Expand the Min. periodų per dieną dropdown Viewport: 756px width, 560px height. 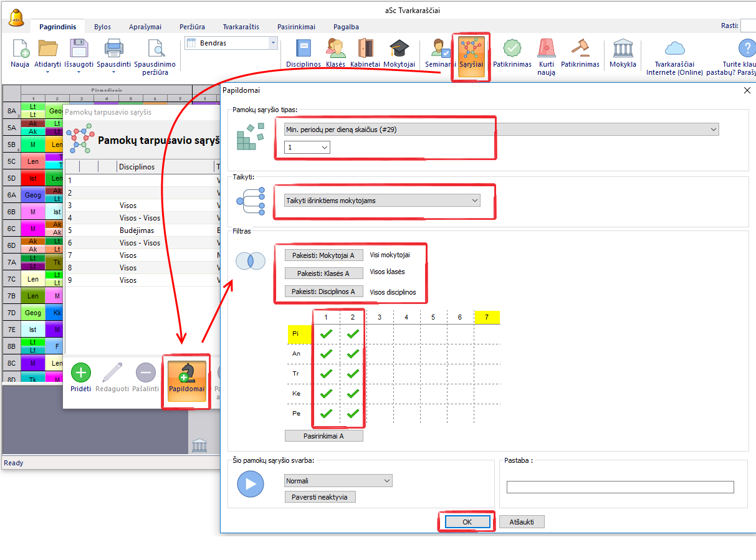(713, 130)
